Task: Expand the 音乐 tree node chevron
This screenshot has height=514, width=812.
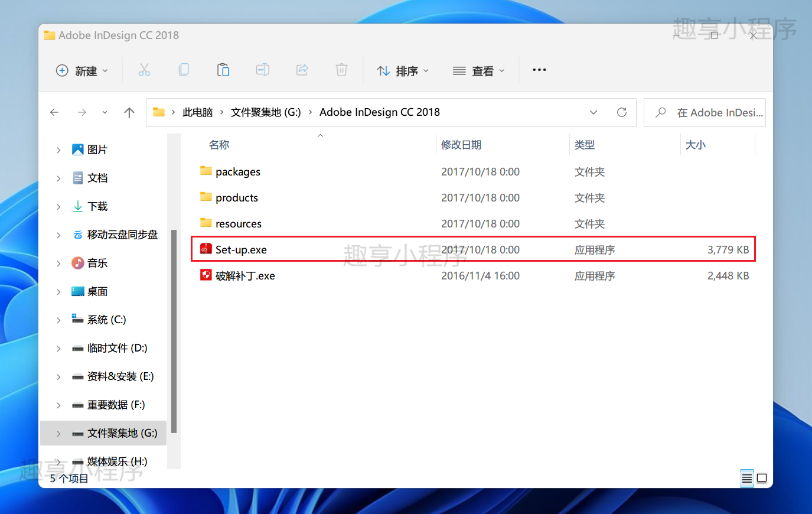Action: pyautogui.click(x=58, y=263)
